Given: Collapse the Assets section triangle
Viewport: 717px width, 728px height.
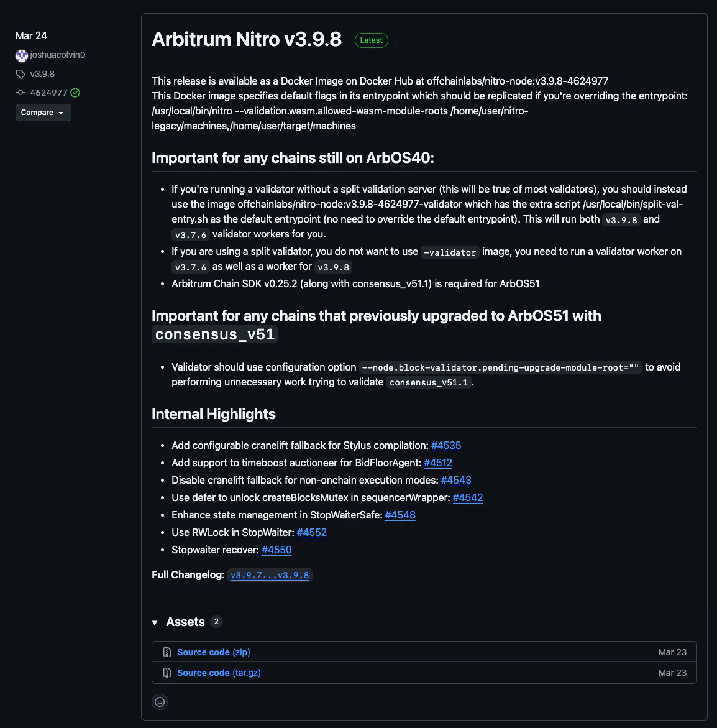Looking at the screenshot, I should pyautogui.click(x=155, y=622).
